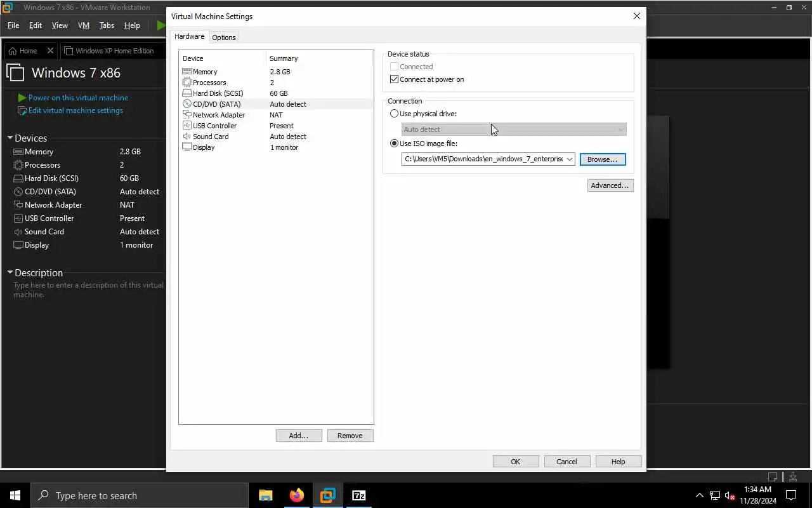Collapse the Devices section in main window
This screenshot has height=508, width=812.
(x=10, y=138)
